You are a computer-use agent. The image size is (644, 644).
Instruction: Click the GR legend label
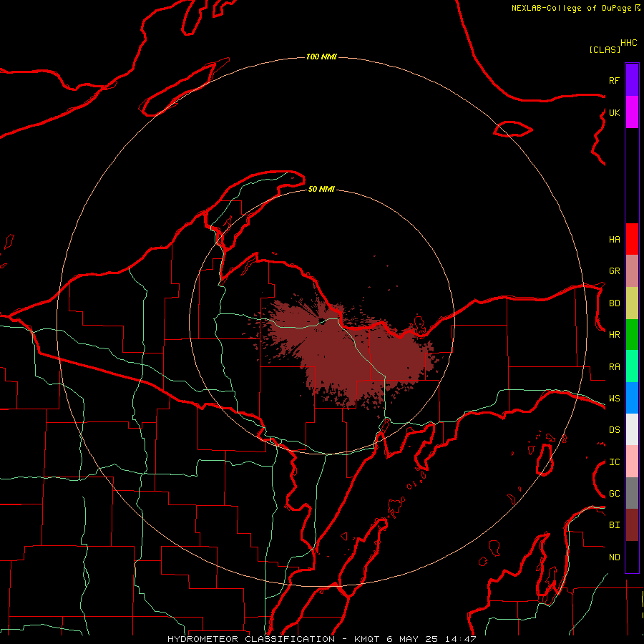pyautogui.click(x=614, y=271)
